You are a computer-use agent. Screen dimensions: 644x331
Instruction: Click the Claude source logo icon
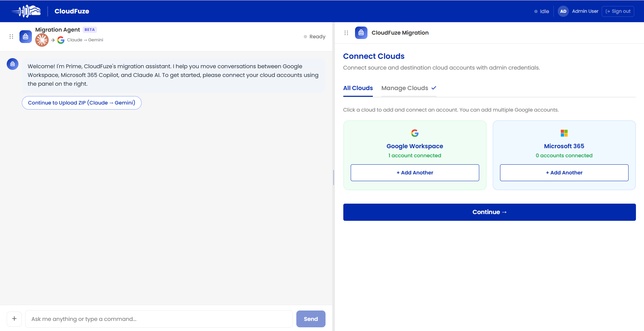coord(42,40)
